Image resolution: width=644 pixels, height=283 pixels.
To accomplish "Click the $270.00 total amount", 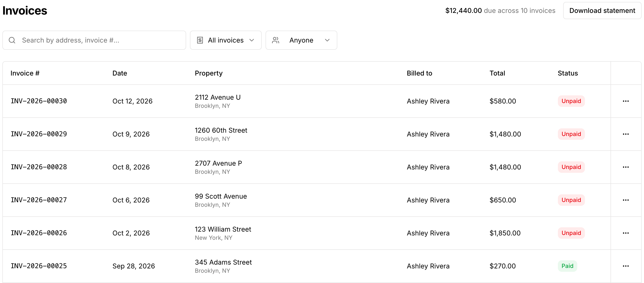I will pyautogui.click(x=503, y=266).
